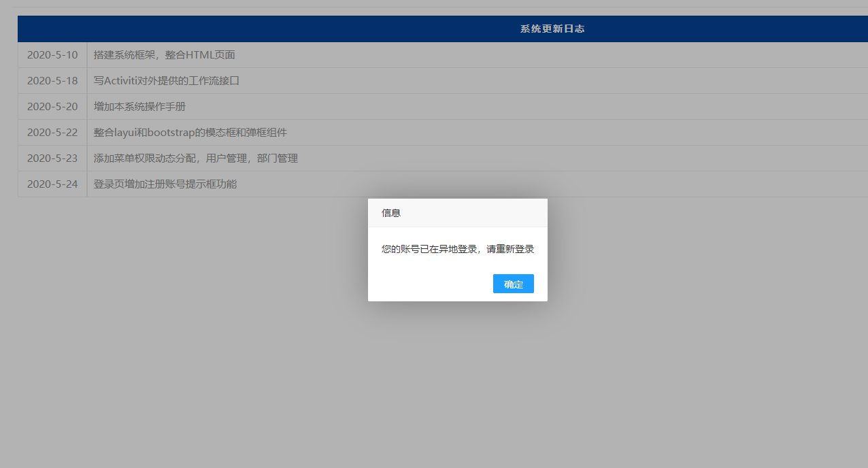868x468 pixels.
Task: Click the 确定 button in the dialog
Action: 514,284
